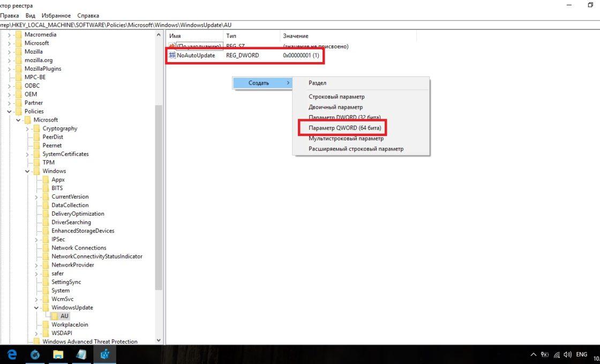Expand the Partner key
The width and height of the screenshot is (600, 364).
(x=9, y=103)
